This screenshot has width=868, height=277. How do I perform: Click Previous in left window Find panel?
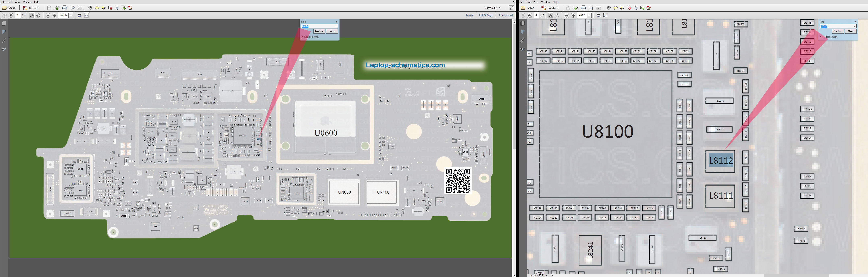tap(319, 31)
